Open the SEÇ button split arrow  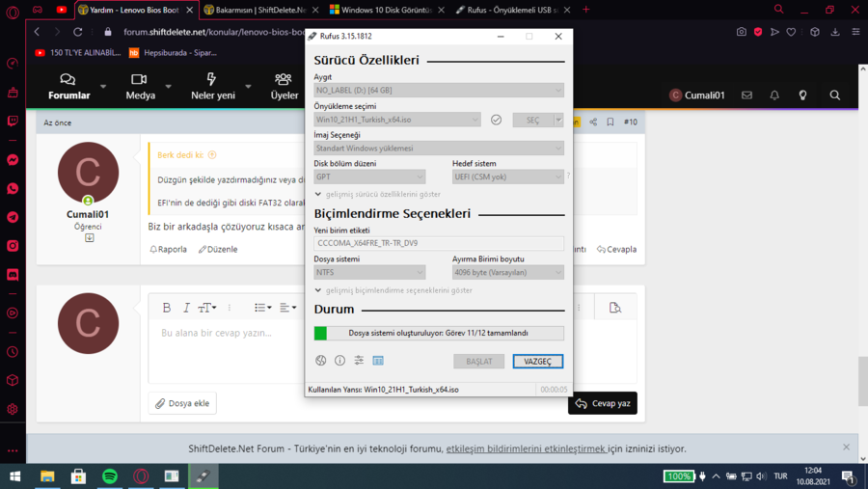pyautogui.click(x=558, y=120)
